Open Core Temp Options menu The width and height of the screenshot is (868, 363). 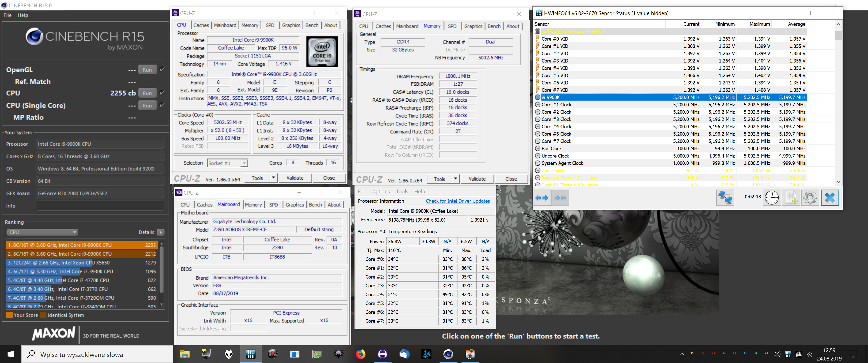pos(381,191)
